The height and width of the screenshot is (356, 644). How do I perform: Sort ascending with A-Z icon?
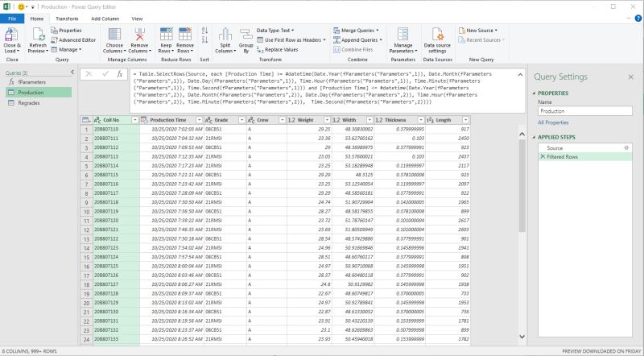coord(204,31)
